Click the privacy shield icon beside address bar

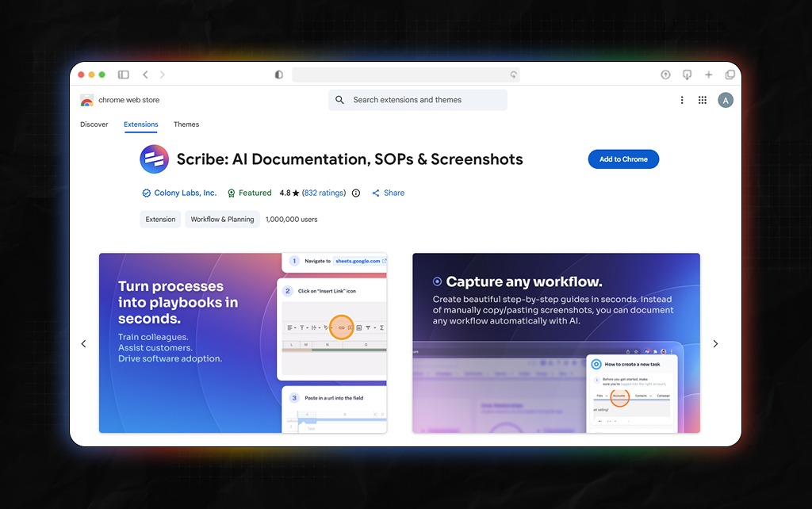[278, 75]
